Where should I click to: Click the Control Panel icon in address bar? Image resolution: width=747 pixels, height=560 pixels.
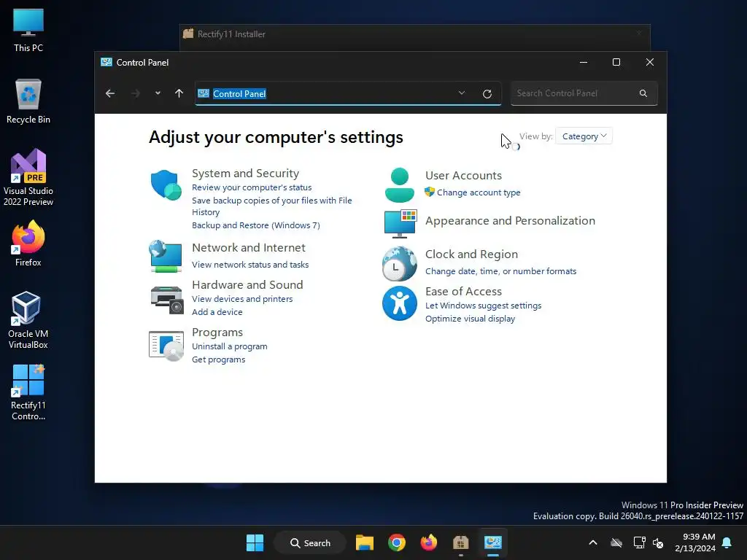204,93
